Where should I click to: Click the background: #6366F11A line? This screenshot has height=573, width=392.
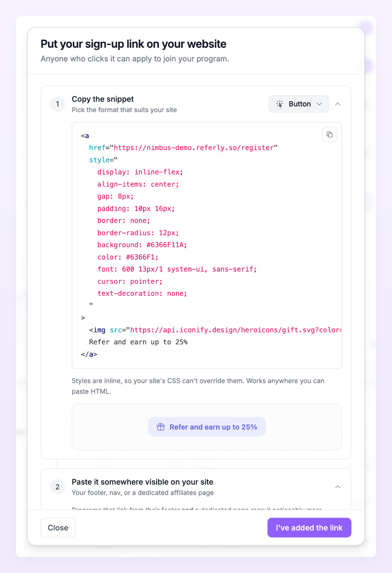pyautogui.click(x=142, y=245)
